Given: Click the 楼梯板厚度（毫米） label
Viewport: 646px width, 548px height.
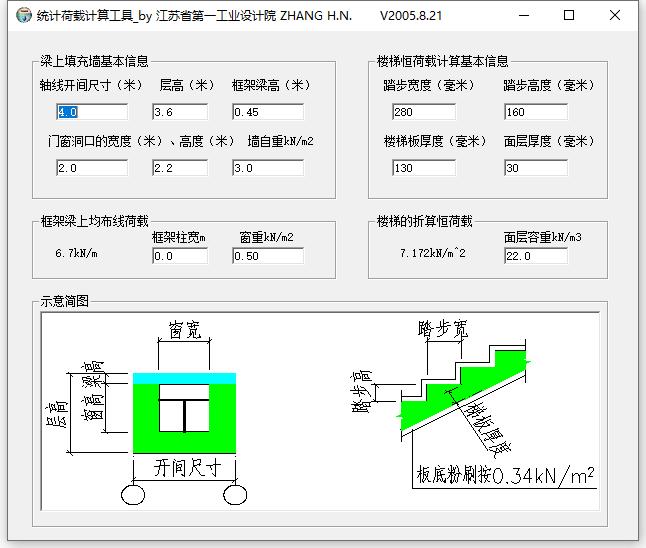Looking at the screenshot, I should (x=435, y=141).
